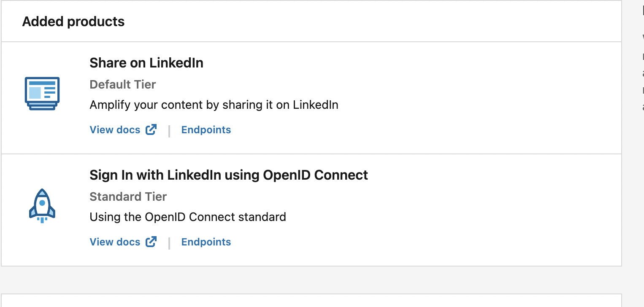Click divider between View docs and Endpoints for Share
644x307 pixels.
[169, 131]
